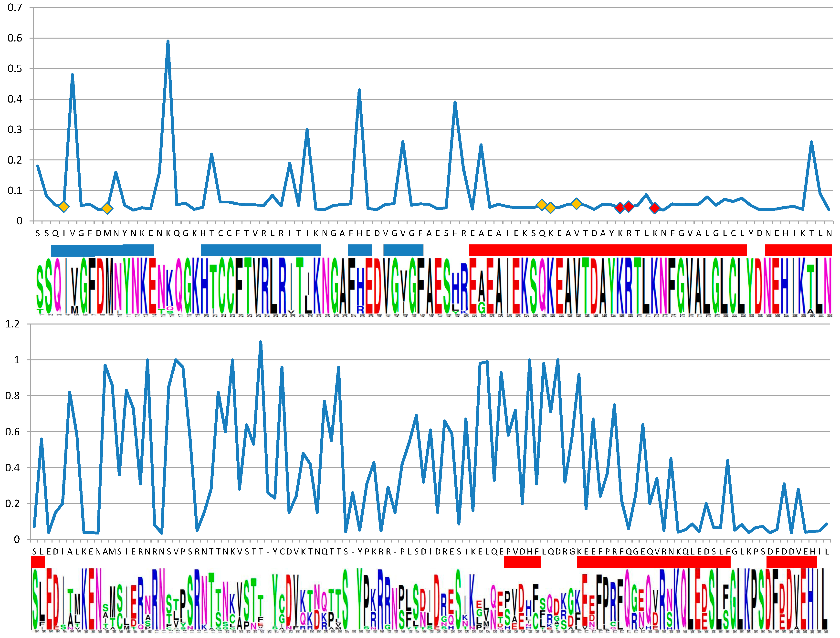
Task: Click the longest blue bar under top chart
Action: [x=261, y=250]
